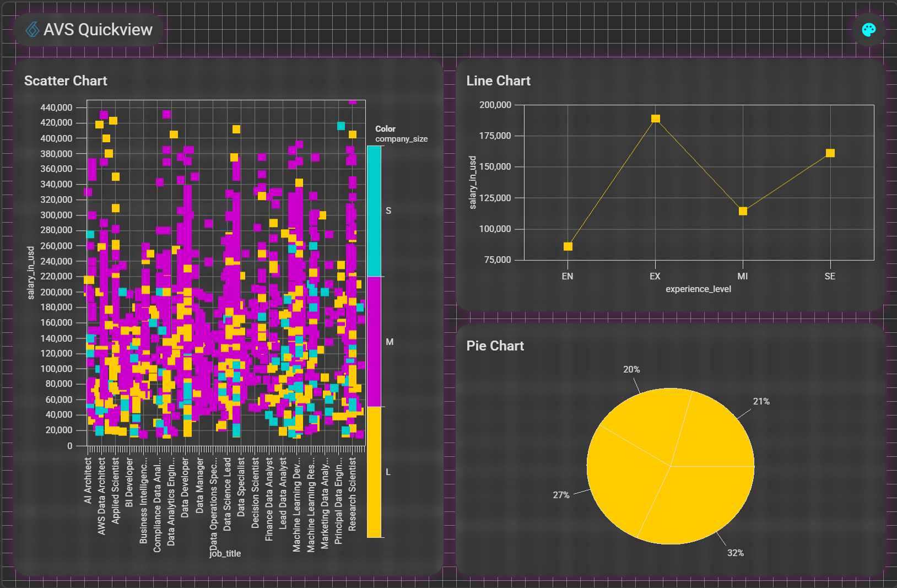This screenshot has width=897, height=588.
Task: Click the Research Scientist axis label
Action: click(x=352, y=494)
